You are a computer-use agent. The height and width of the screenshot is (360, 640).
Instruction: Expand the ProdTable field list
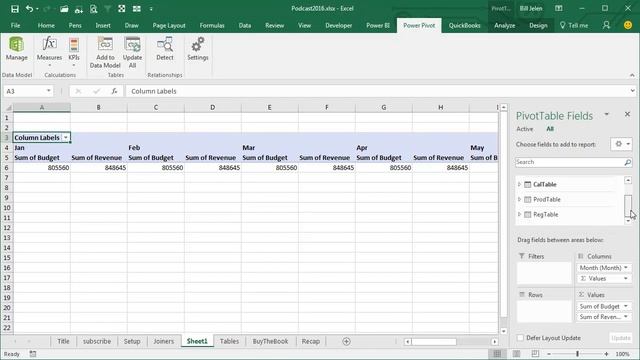[x=519, y=199]
